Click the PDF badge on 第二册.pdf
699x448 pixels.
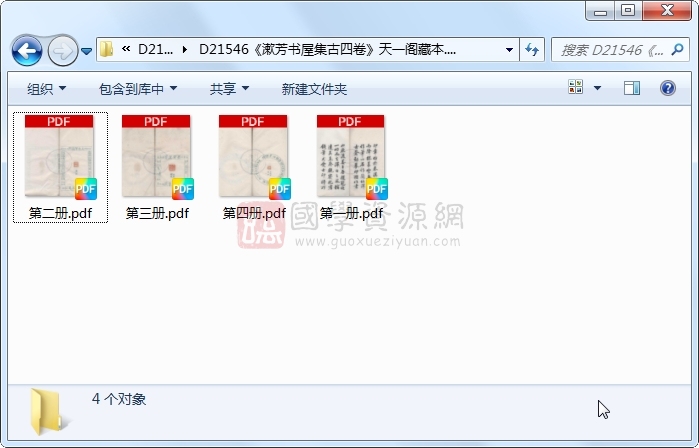tap(86, 189)
